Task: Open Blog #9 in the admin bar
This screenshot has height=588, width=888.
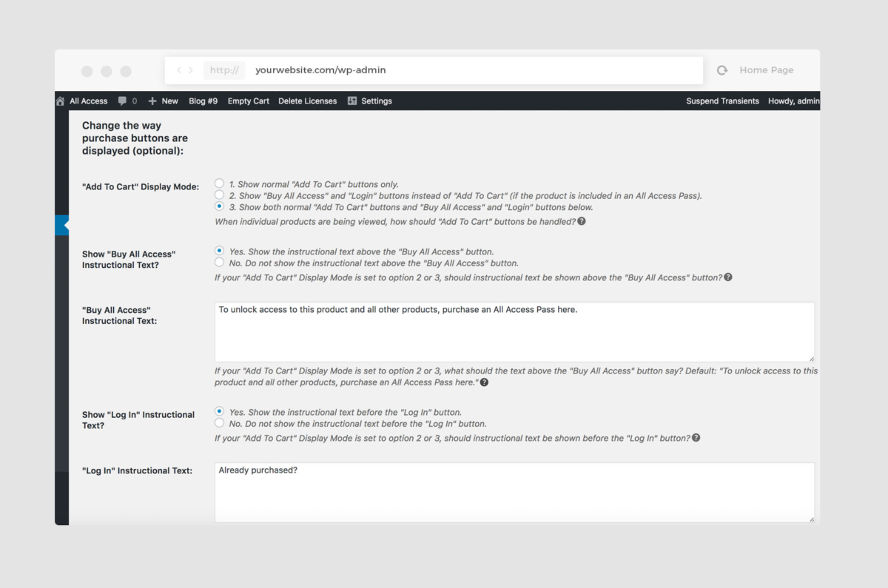Action: click(x=203, y=101)
